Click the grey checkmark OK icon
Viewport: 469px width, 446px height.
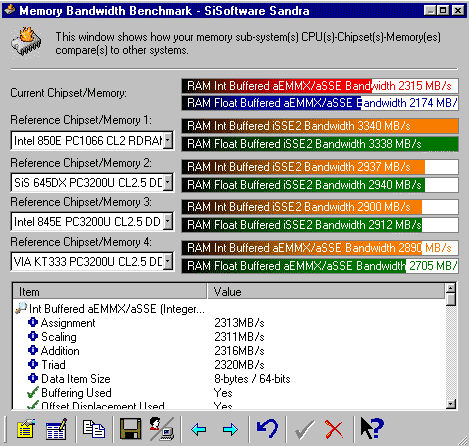tap(305, 429)
